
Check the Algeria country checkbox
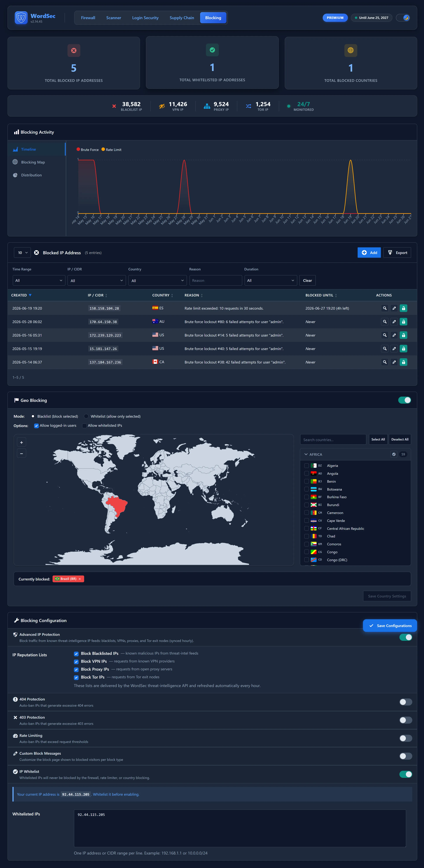(306, 466)
